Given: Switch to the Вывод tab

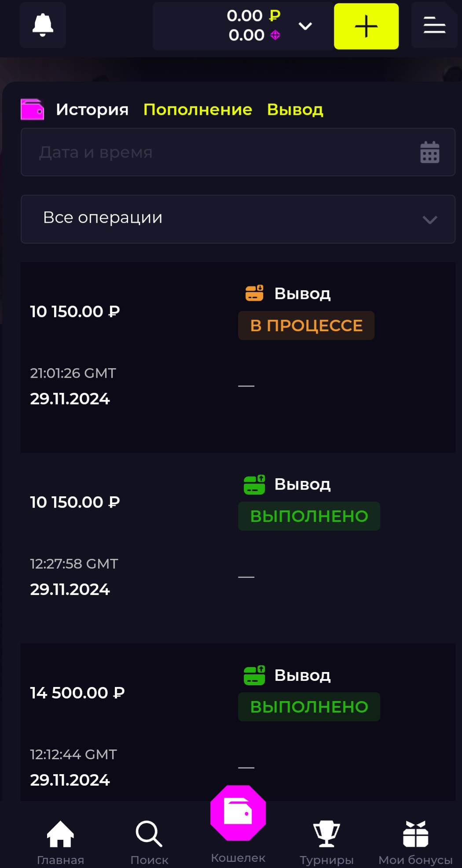Looking at the screenshot, I should click(x=295, y=110).
